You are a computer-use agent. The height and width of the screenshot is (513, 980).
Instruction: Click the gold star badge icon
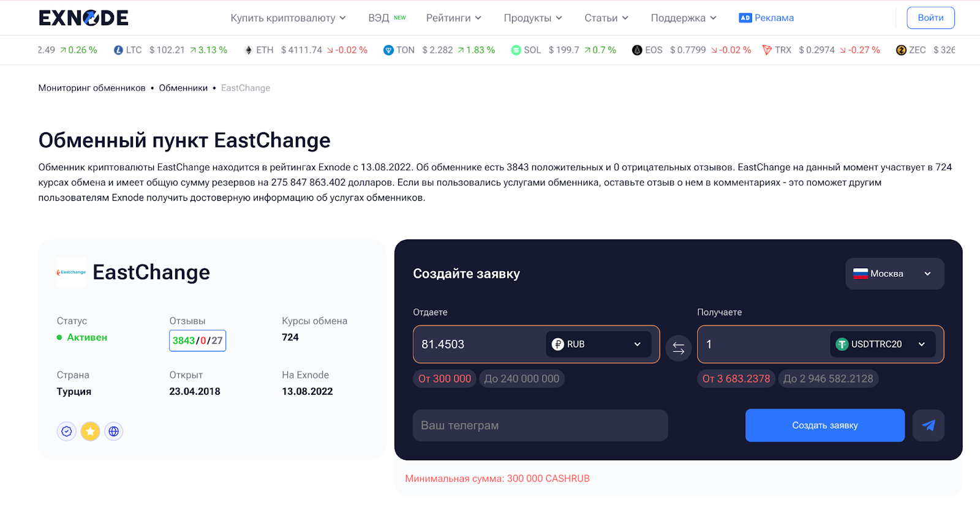click(x=90, y=432)
